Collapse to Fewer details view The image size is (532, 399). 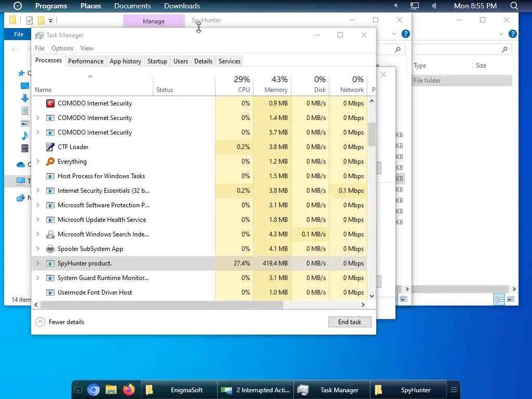pyautogui.click(x=60, y=322)
